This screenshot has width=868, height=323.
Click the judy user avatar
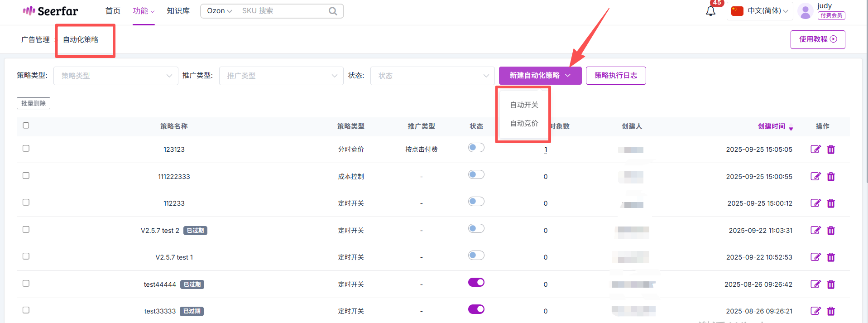[805, 11]
